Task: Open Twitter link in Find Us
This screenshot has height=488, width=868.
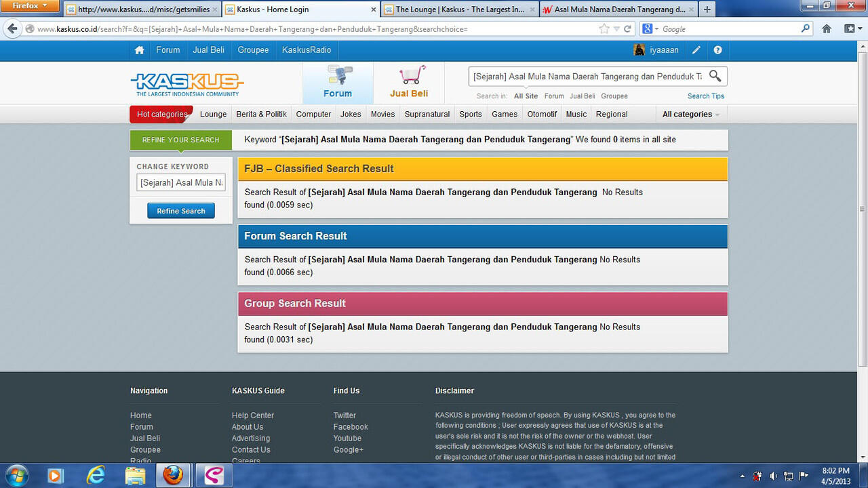Action: 344,415
